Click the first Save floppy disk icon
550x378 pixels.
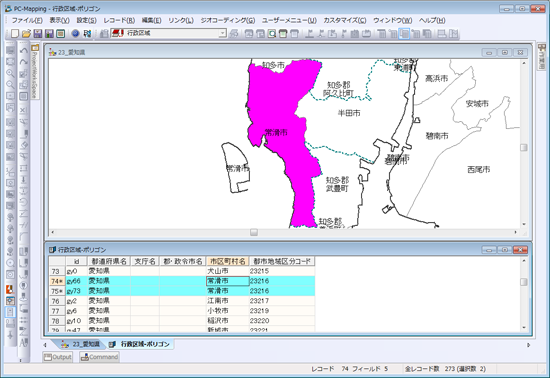coord(38,33)
